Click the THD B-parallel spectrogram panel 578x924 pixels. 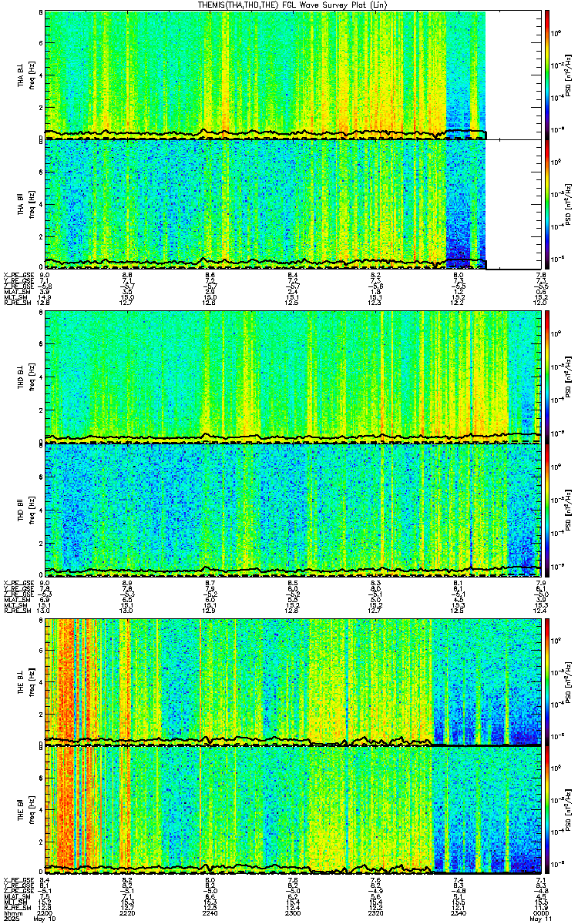pyautogui.click(x=292, y=509)
